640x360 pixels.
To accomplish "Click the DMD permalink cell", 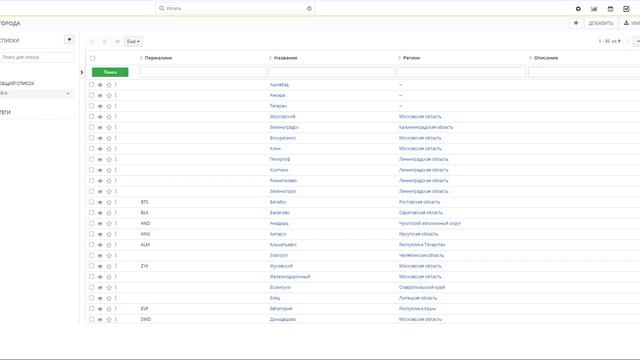I will [x=146, y=319].
